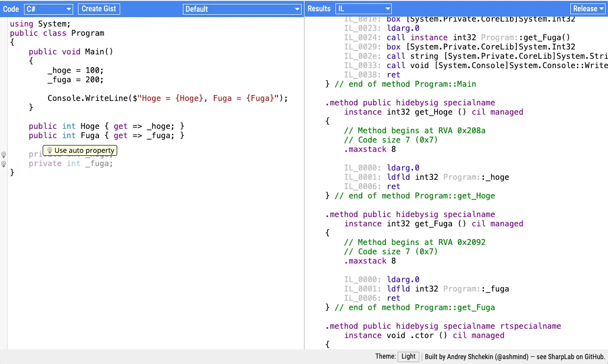Click the lightbulb icon beside the _fuga field
608x364 pixels.
(x=3, y=164)
